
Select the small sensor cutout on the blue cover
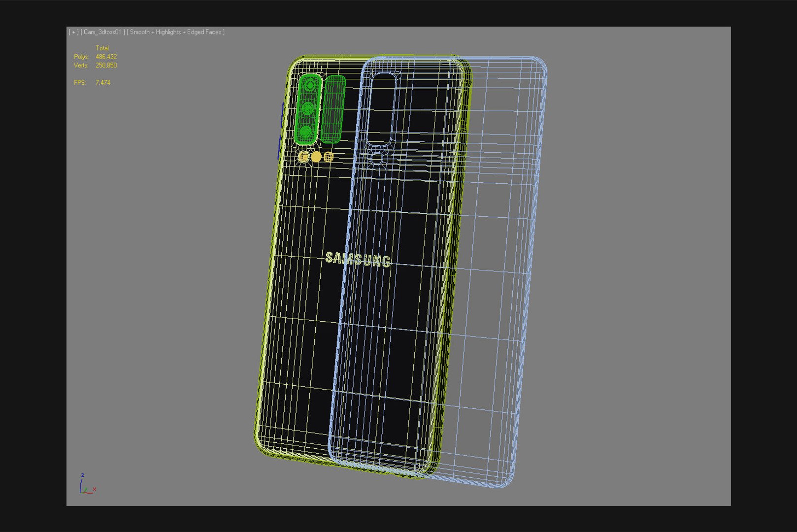376,159
